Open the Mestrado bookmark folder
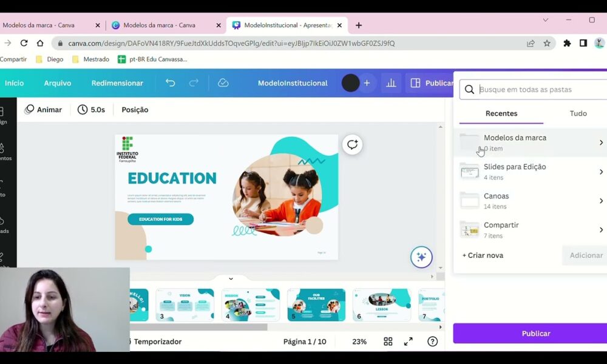This screenshot has height=364, width=607. pyautogui.click(x=90, y=59)
